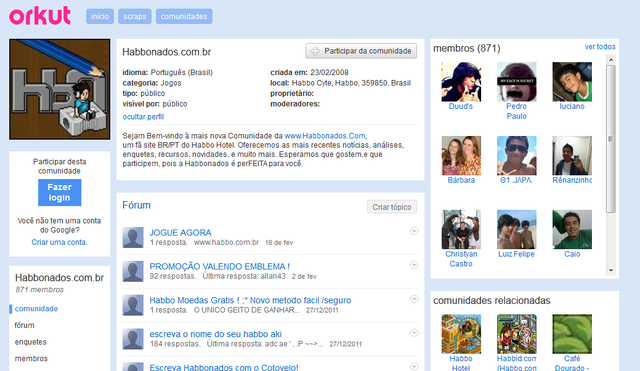Image resolution: width=640 pixels, height=371 pixels.
Task: Open Escreva Habbonados com o Cotovelo topic
Action: (224, 367)
